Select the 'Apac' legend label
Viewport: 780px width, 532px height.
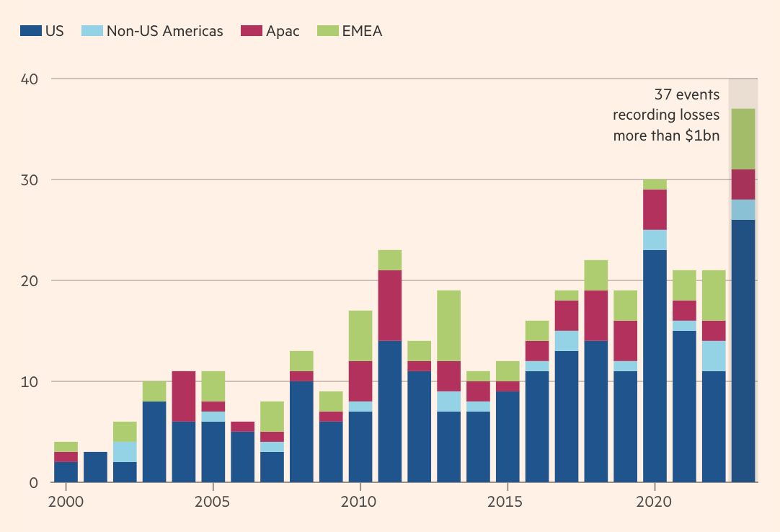283,31
